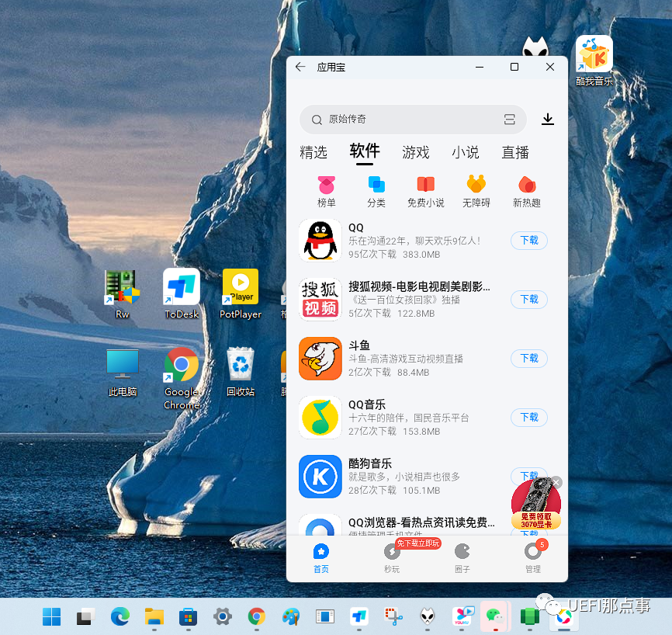The image size is (672, 635).
Task: Open the 分类 categories icon
Action: coord(376,190)
